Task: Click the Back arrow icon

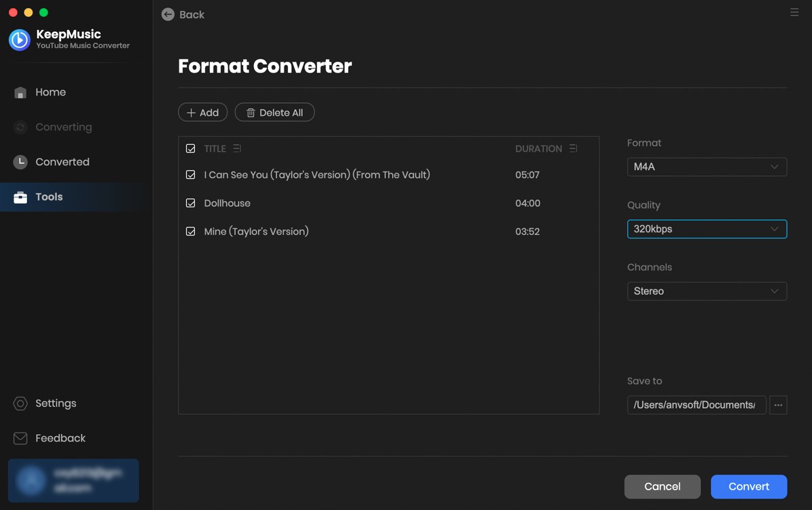Action: 168,14
